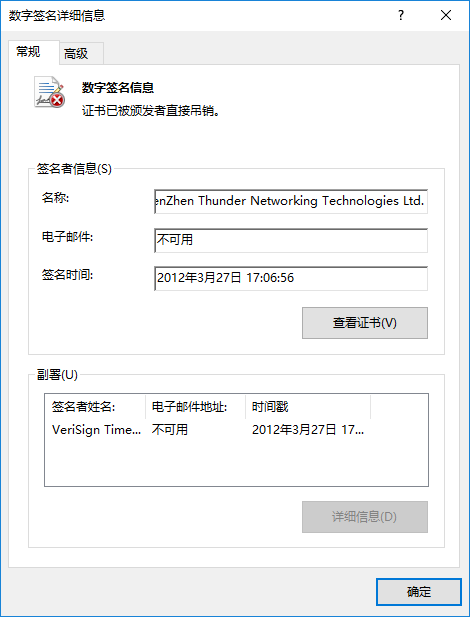
Task: Confirm dialog with 确定 button
Action: coord(418,591)
